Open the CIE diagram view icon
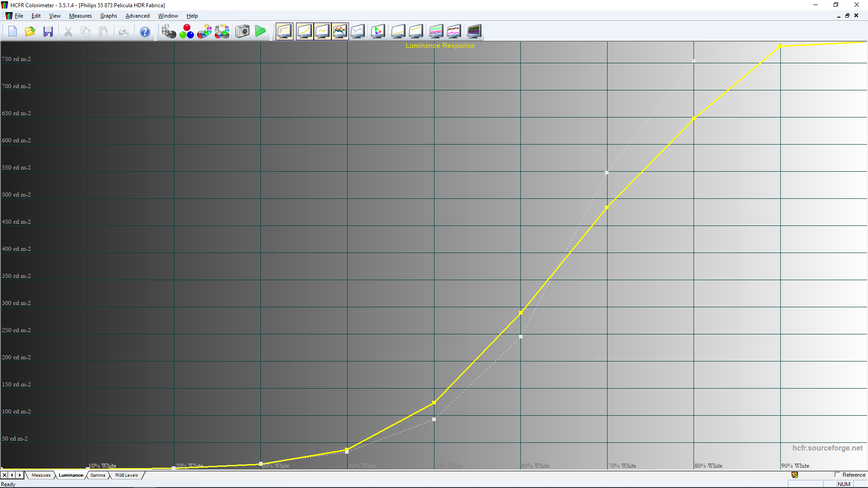 click(x=378, y=31)
